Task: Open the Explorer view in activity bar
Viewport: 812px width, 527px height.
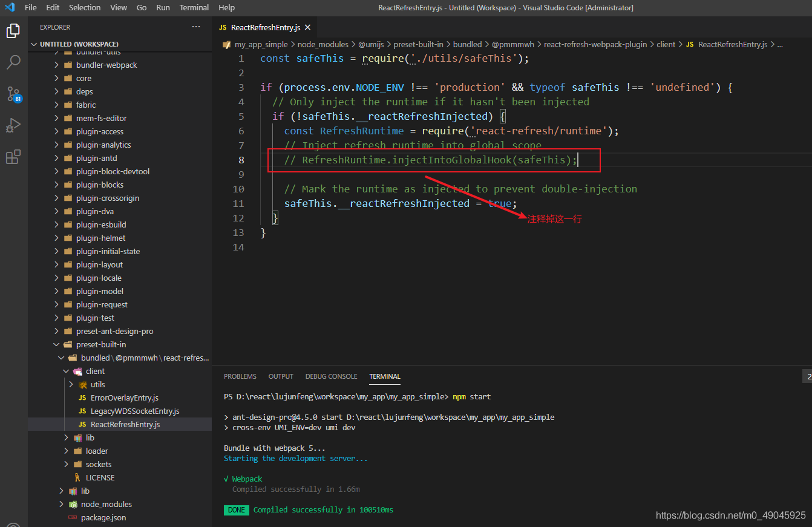Action: (13, 31)
